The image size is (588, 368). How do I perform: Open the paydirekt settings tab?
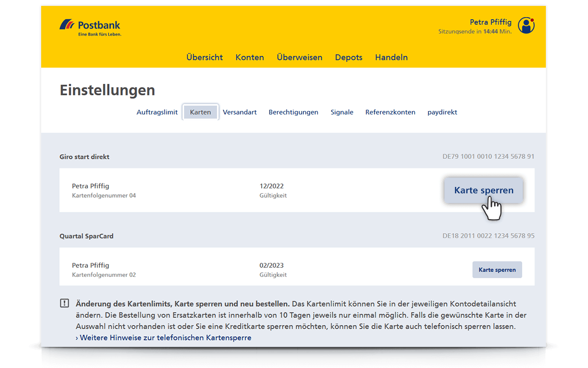[x=442, y=112]
